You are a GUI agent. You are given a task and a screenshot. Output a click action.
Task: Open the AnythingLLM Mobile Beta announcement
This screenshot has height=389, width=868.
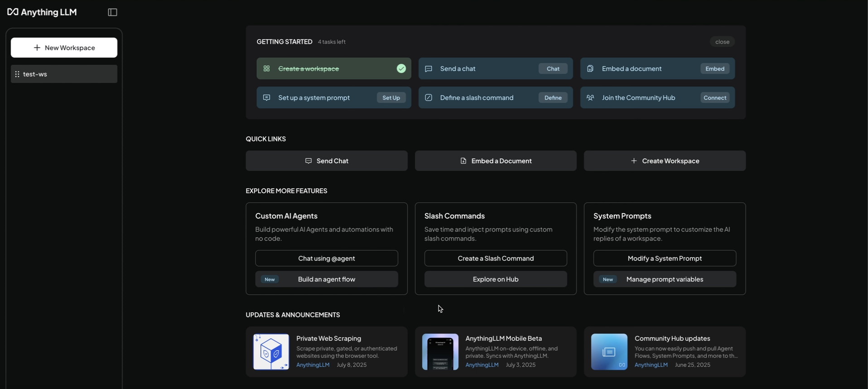coord(496,352)
